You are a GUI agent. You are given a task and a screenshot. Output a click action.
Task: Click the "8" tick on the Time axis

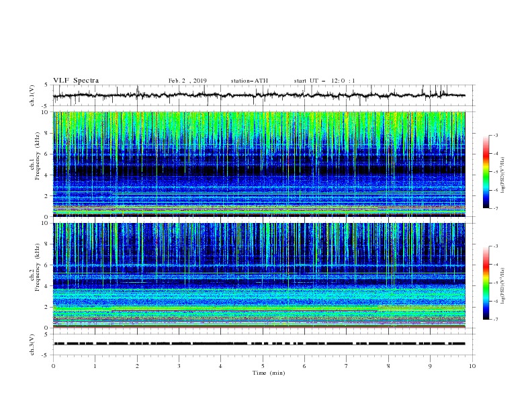point(388,366)
